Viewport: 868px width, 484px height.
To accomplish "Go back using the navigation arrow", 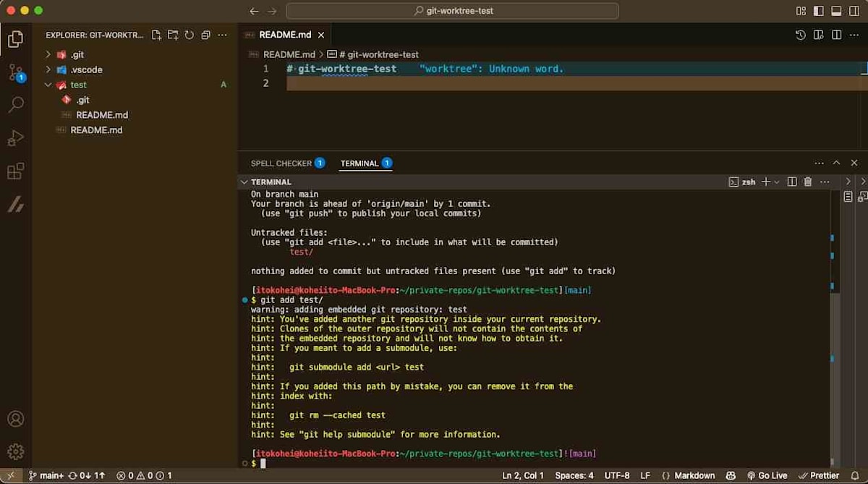I will [x=254, y=11].
